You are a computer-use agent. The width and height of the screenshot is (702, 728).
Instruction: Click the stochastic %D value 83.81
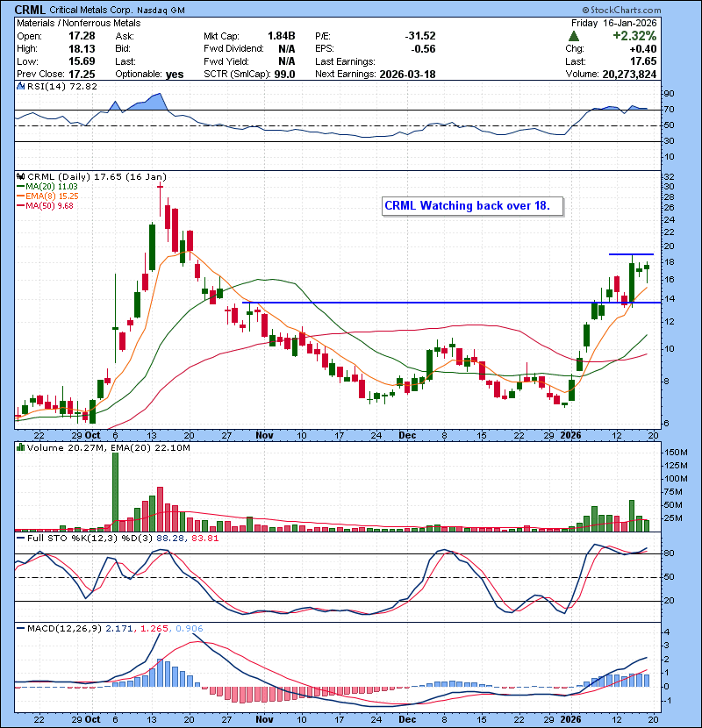(x=204, y=539)
